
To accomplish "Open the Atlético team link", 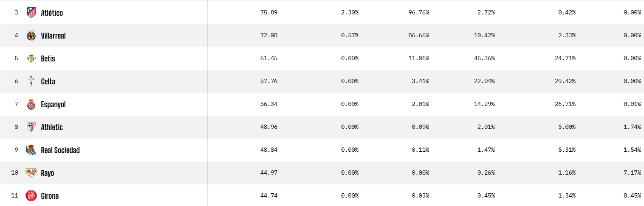I will click(x=52, y=13).
